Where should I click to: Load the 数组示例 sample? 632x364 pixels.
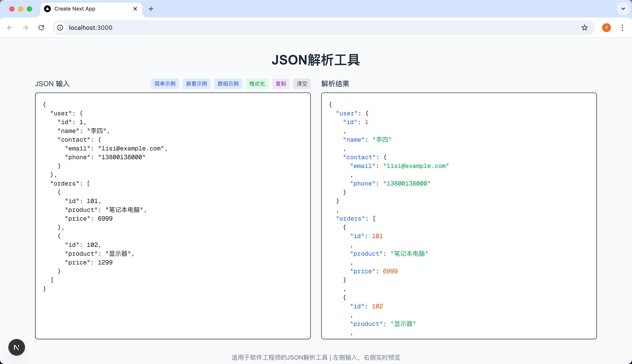coord(228,84)
